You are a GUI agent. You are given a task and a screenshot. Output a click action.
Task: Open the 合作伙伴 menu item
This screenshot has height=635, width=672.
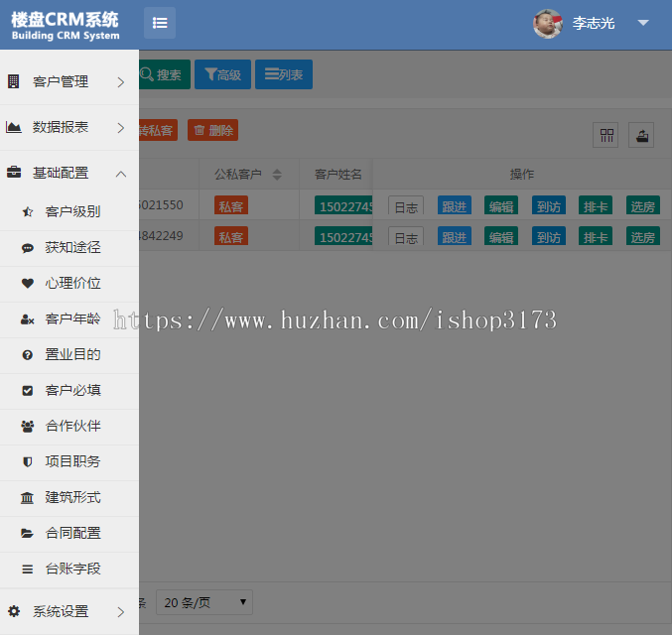[x=69, y=428]
